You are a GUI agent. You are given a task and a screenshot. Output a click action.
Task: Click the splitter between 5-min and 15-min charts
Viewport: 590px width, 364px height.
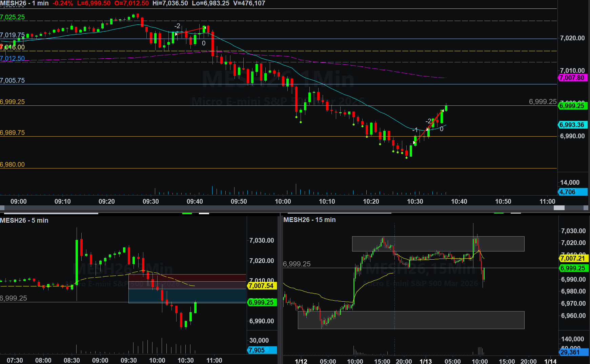280,288
